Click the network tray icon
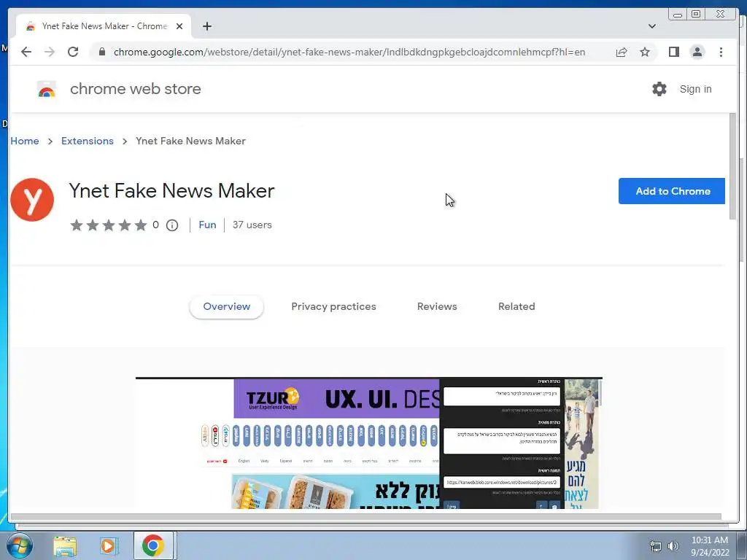747x560 pixels. coord(656,546)
